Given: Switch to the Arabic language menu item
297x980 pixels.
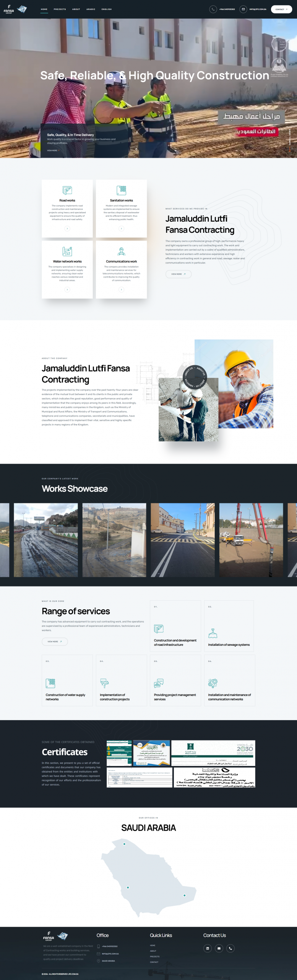Looking at the screenshot, I should click(91, 9).
